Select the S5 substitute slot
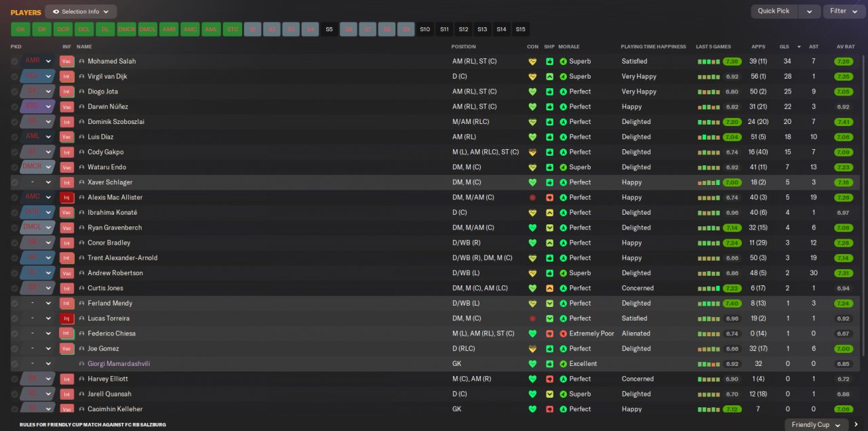Viewport: 868px width, 431px height. coord(329,29)
